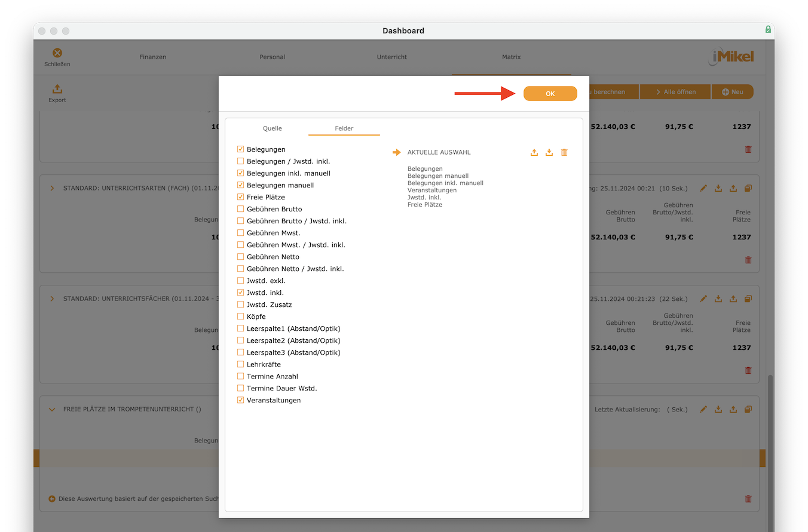This screenshot has height=532, width=808.
Task: Switch to the Quelle tab
Action: tap(273, 128)
